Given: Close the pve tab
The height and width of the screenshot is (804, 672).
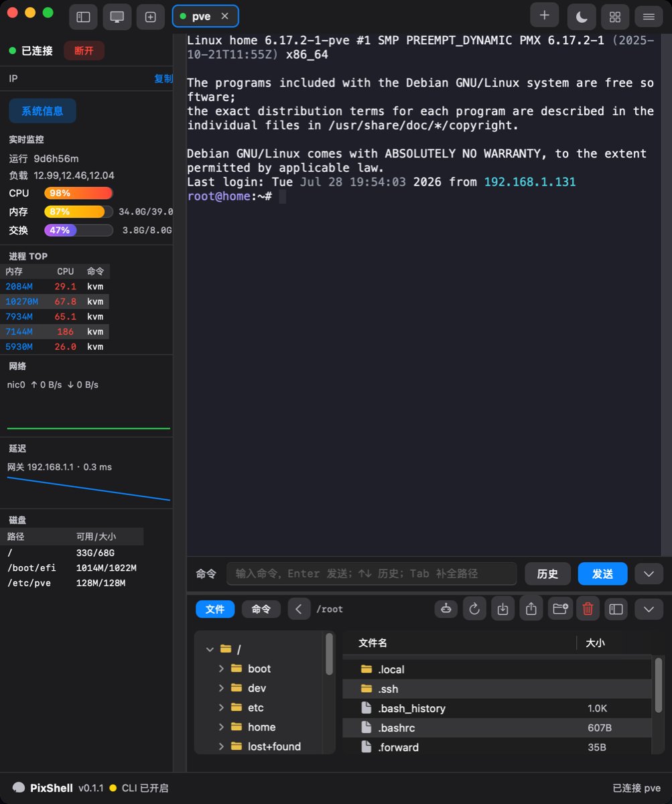Looking at the screenshot, I should click(224, 16).
